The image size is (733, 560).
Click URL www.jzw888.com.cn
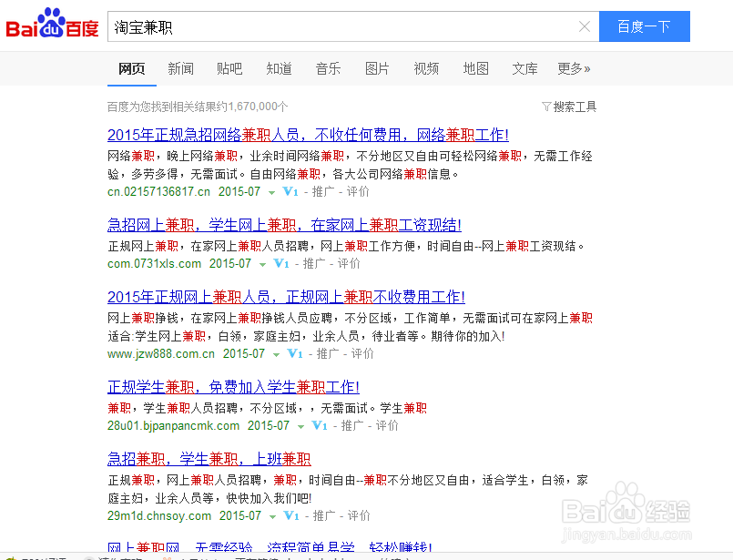(161, 354)
